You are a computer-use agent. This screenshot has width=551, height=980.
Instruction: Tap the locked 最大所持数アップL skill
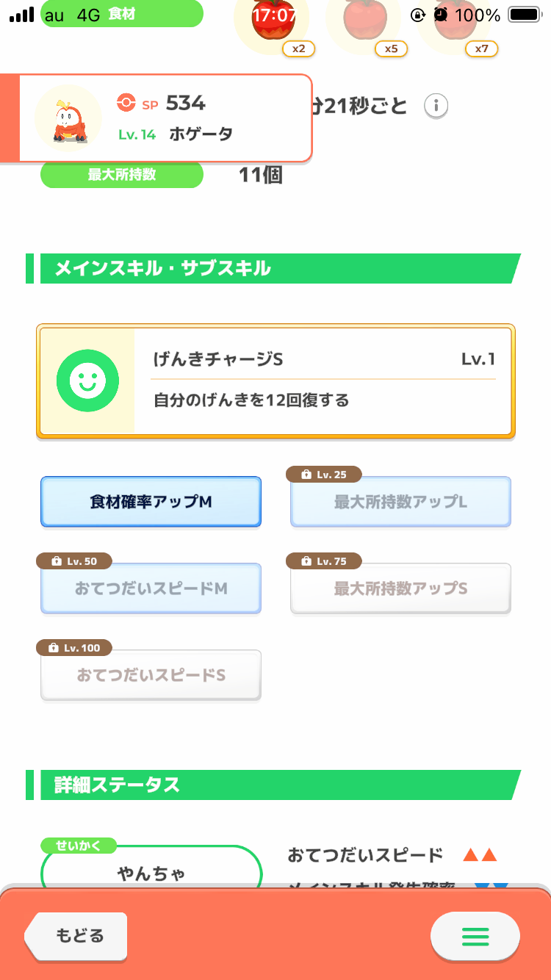click(x=400, y=502)
